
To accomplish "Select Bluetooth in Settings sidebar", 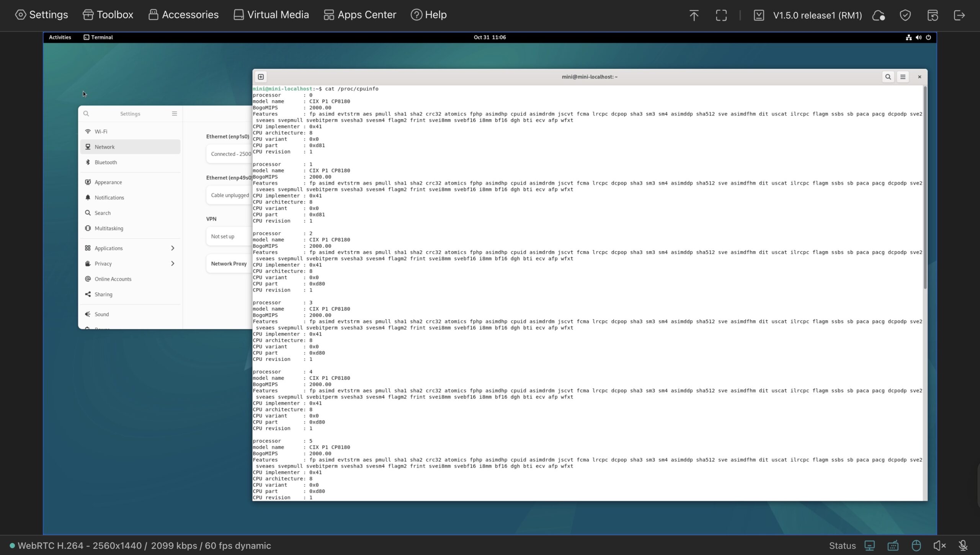I will 106,162.
